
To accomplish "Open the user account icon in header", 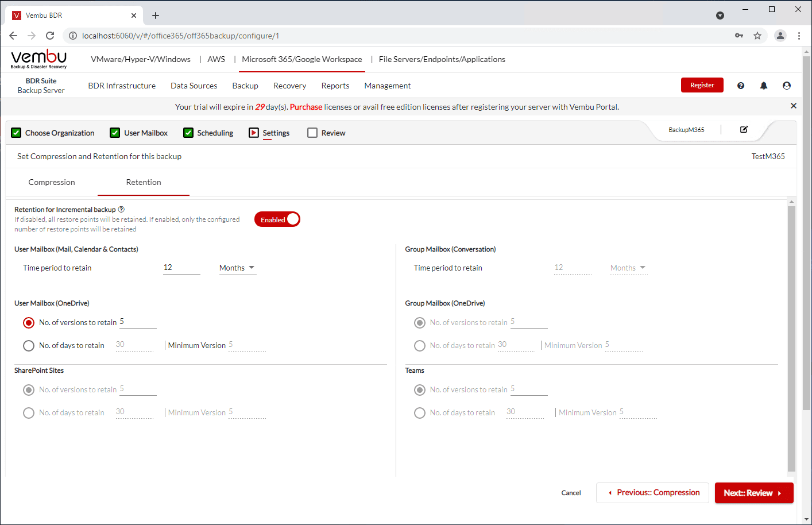I will [x=787, y=86].
